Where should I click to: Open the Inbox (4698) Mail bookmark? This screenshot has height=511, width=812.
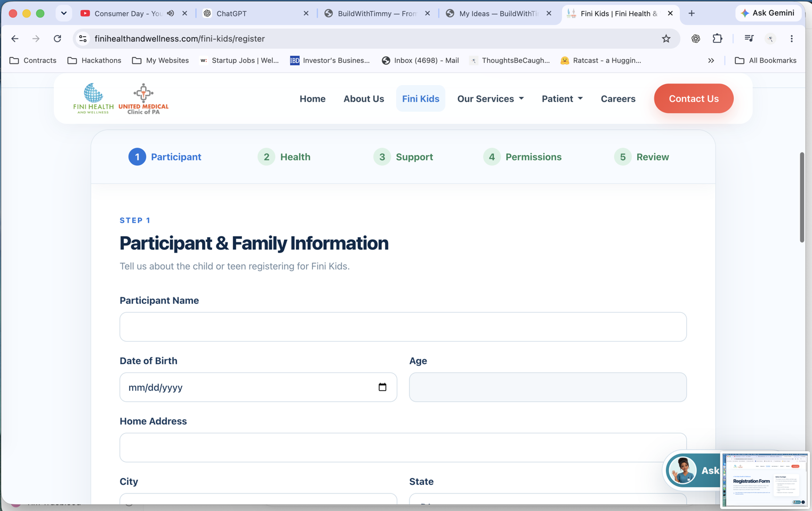click(x=420, y=60)
